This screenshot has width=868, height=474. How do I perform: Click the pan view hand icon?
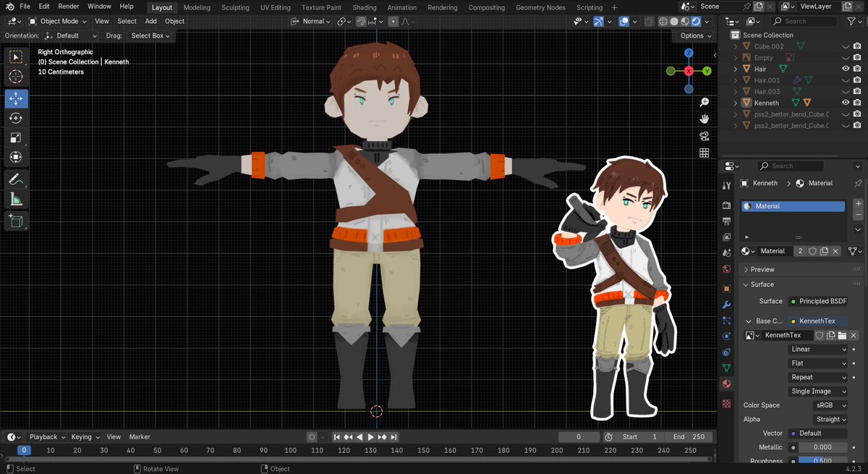pyautogui.click(x=704, y=119)
